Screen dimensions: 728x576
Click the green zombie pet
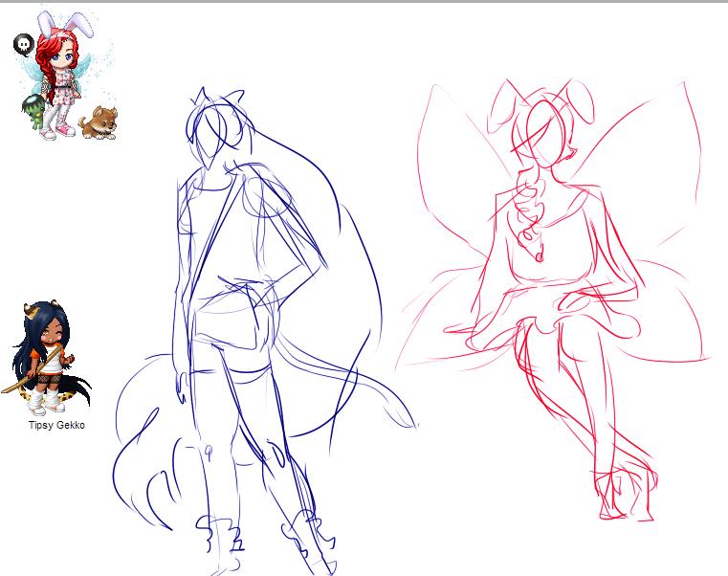click(x=33, y=112)
